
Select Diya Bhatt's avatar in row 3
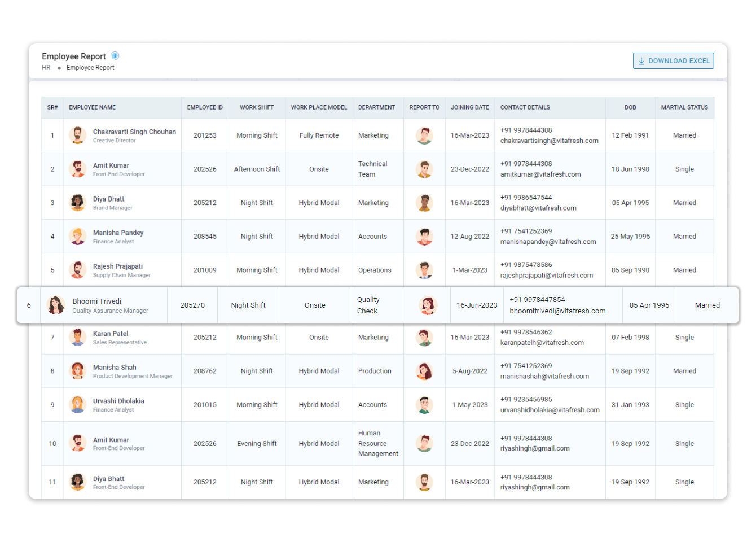77,202
